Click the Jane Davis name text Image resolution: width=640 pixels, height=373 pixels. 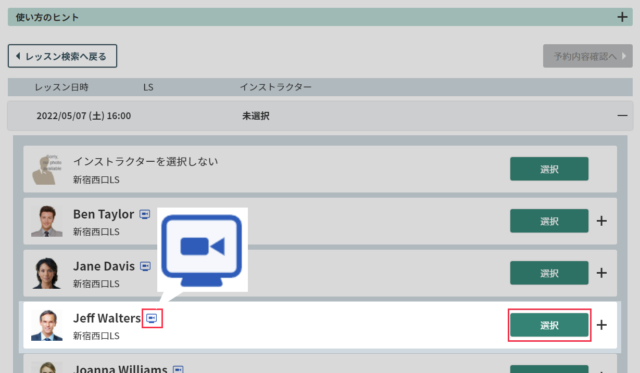click(104, 266)
